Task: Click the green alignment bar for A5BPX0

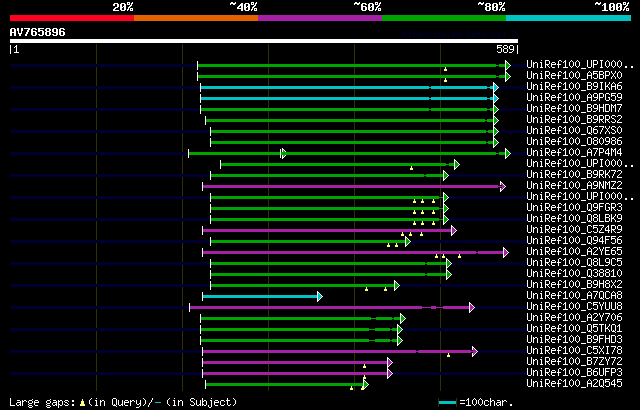Action: coord(354,76)
